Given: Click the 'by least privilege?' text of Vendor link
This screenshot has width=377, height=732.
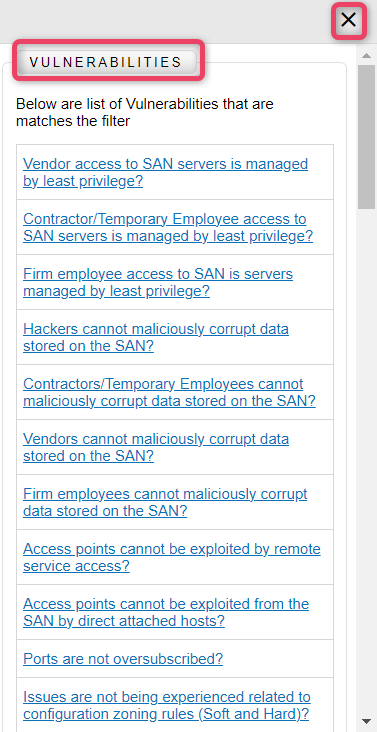Looking at the screenshot, I should click(83, 181).
